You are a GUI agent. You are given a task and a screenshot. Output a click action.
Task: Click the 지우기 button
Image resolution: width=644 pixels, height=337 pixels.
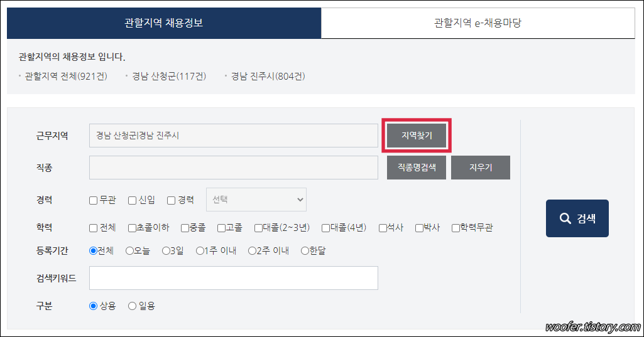[x=481, y=168]
